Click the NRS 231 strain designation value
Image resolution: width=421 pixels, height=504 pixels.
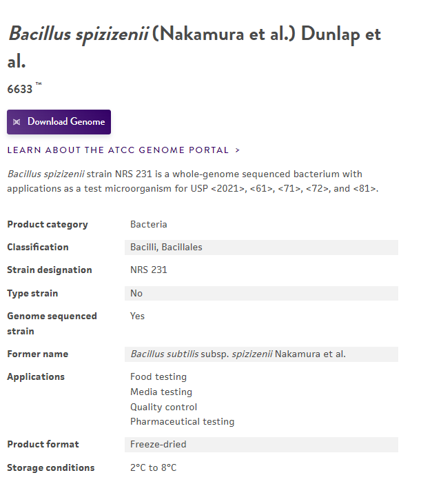149,270
